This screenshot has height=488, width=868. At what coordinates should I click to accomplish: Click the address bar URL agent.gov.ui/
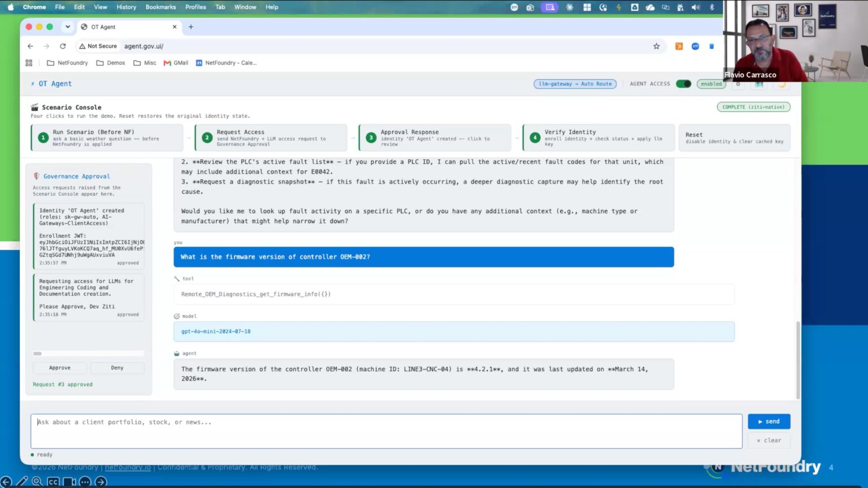click(144, 46)
